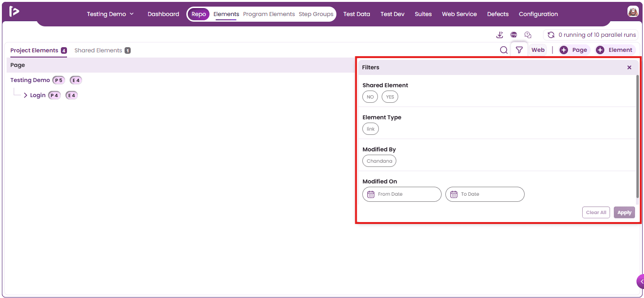Screen dimensions: 644x298
Task: Open the Test Data tab
Action: click(357, 14)
